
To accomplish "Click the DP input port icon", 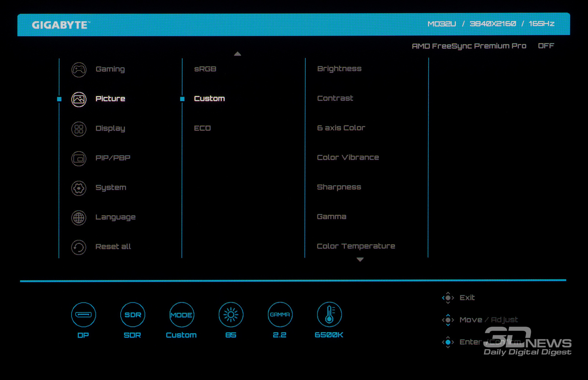I will 83,315.
